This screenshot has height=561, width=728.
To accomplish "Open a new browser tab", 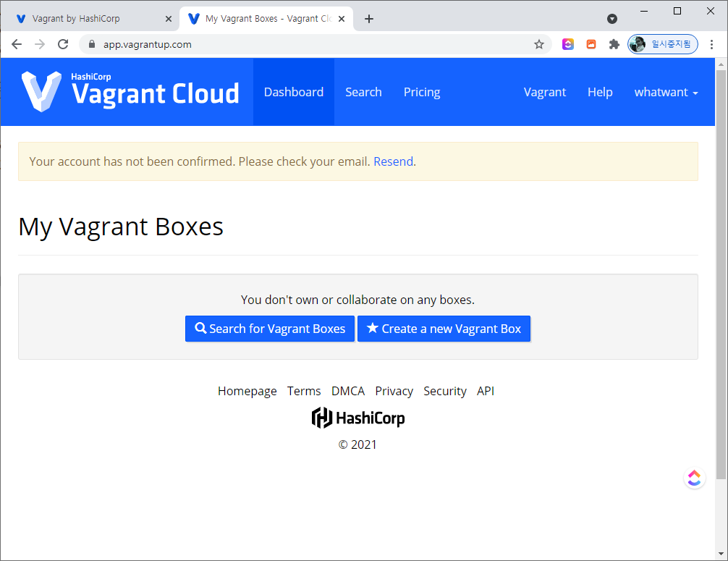I will [369, 19].
